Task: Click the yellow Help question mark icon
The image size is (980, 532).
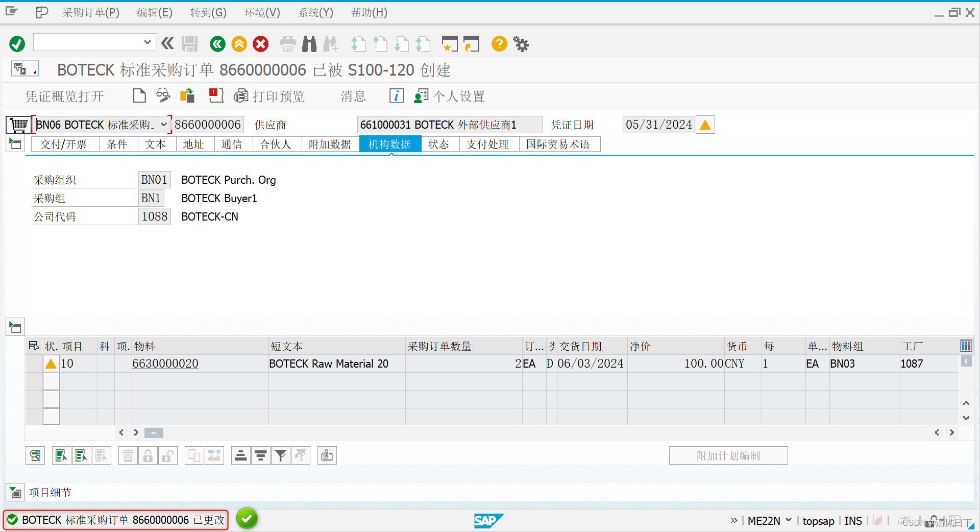Action: coord(499,44)
